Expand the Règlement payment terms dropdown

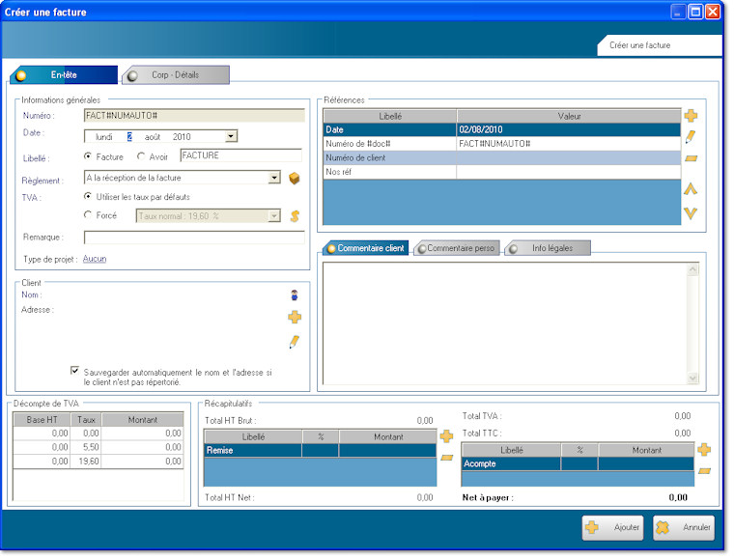click(274, 178)
